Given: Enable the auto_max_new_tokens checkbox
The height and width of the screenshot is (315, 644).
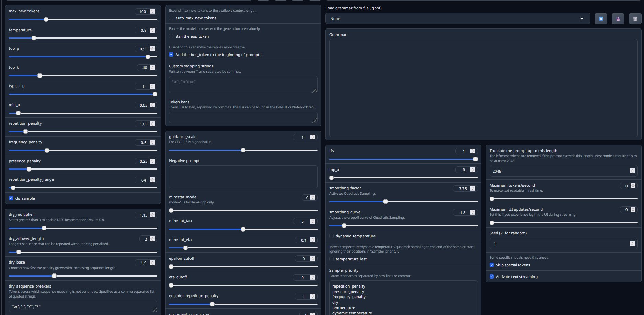Looking at the screenshot, I should pos(171,18).
